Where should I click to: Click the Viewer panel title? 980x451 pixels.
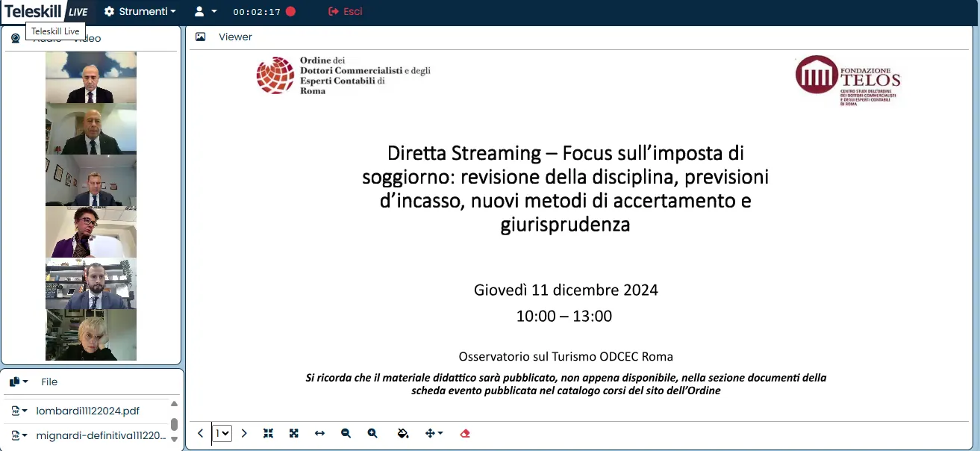(235, 37)
